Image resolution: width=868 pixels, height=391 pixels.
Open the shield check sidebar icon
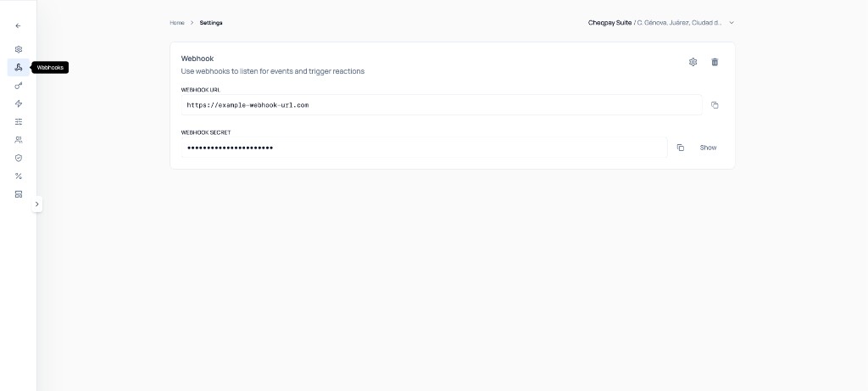click(x=19, y=158)
